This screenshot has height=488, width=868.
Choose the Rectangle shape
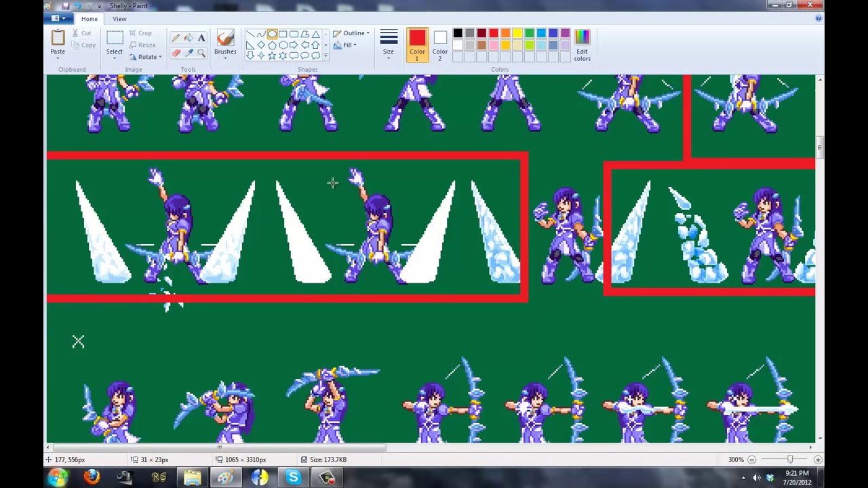283,34
